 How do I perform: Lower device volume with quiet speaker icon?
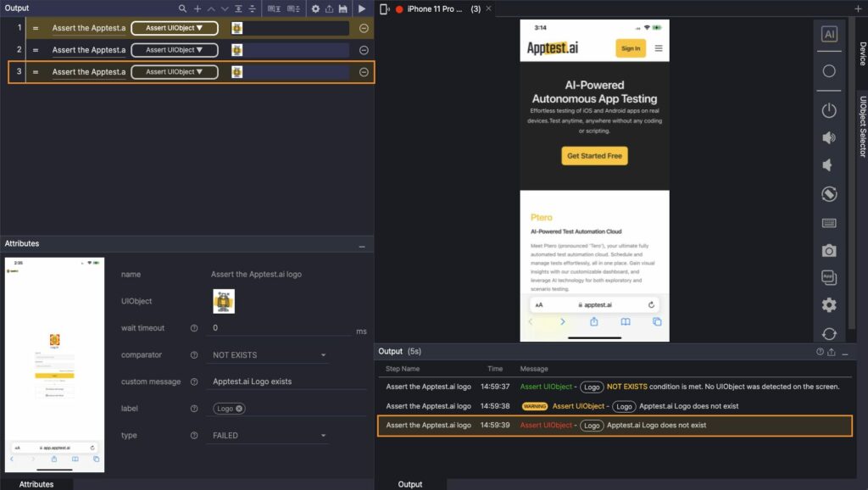pos(827,165)
